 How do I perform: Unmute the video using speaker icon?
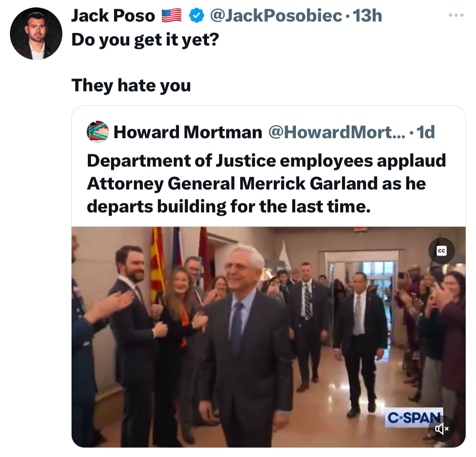pyautogui.click(x=441, y=429)
